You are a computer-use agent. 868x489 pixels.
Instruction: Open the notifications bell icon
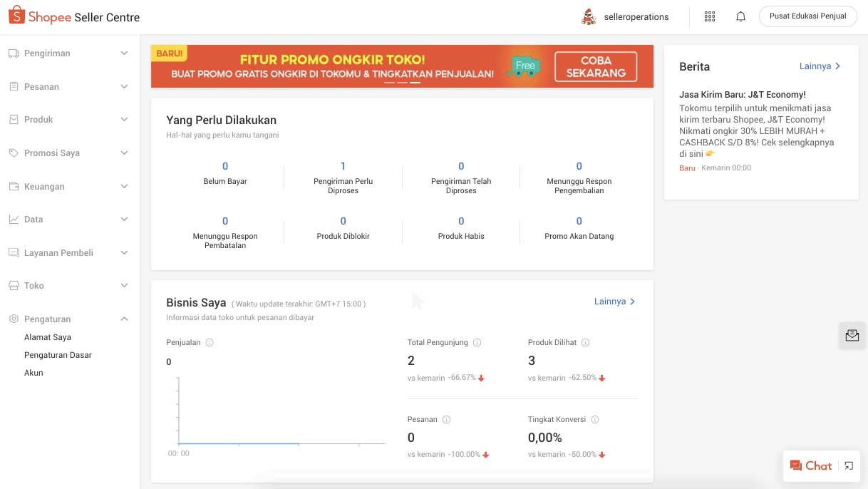(740, 15)
